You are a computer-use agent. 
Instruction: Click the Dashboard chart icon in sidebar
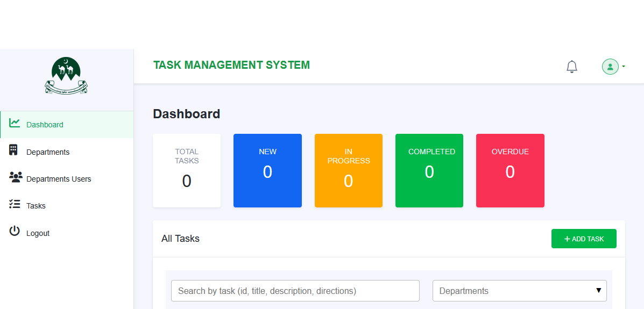[x=15, y=123]
